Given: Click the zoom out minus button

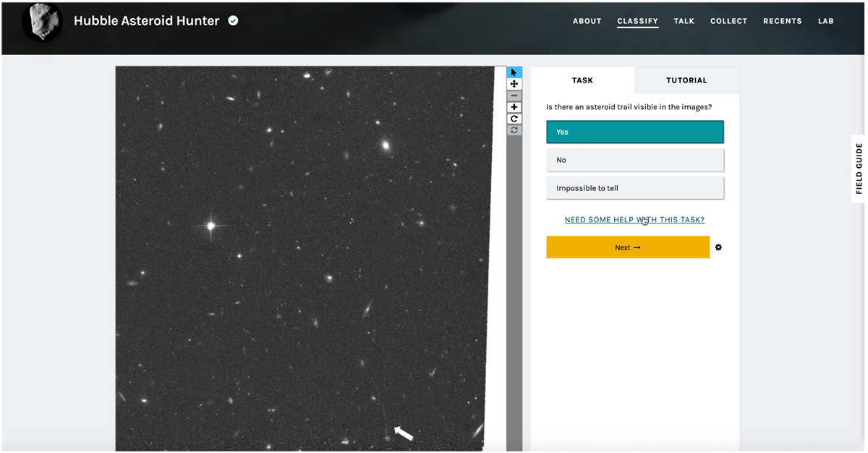Looking at the screenshot, I should (514, 96).
